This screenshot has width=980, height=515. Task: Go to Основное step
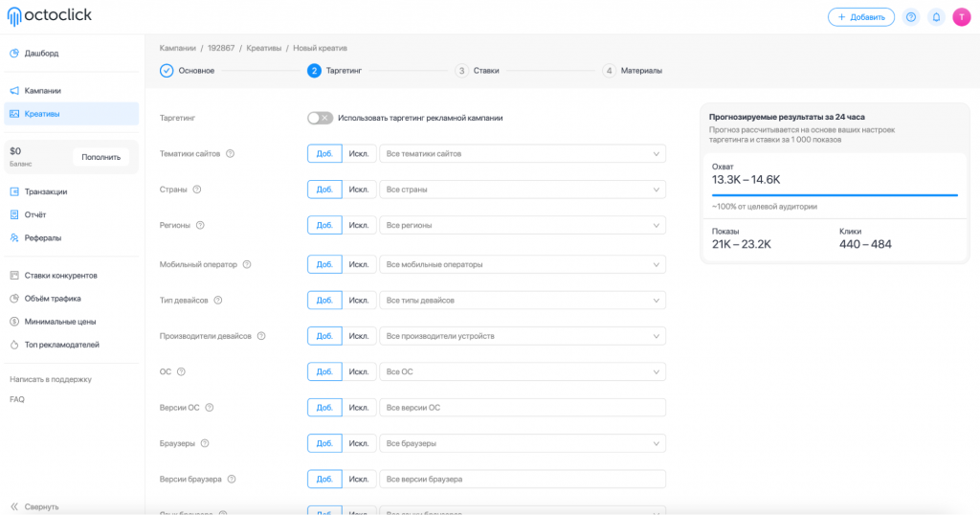(x=187, y=71)
